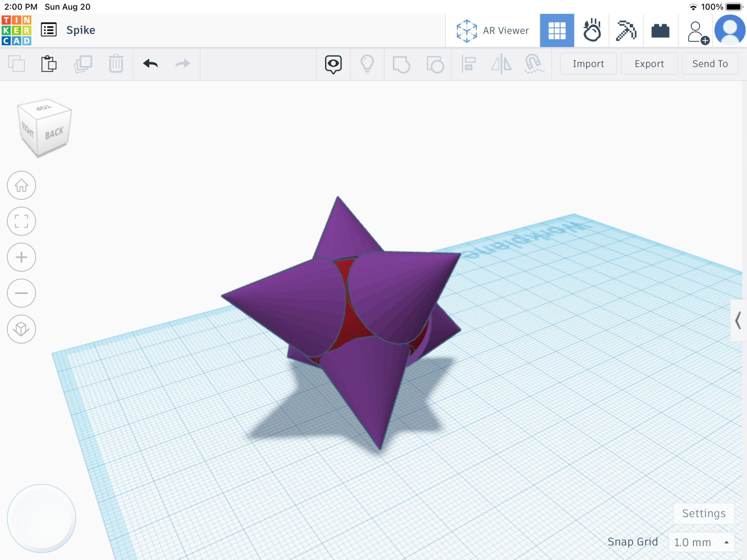This screenshot has width=747, height=560.
Task: Click the undo arrow
Action: [x=150, y=64]
